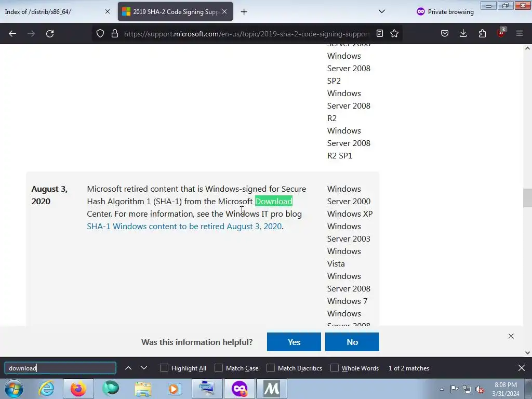
Task: Click the Windows XP list entry
Action: (x=350, y=214)
